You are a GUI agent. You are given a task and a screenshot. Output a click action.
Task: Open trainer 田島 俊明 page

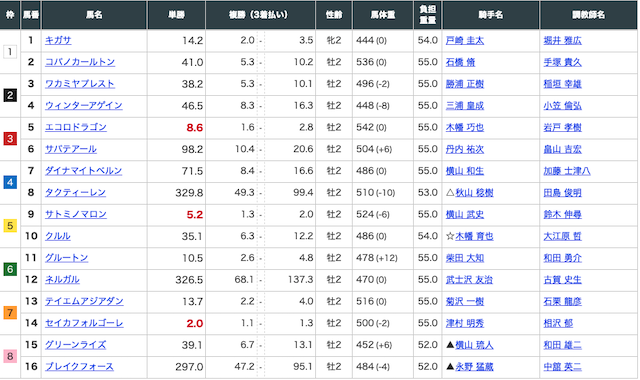562,193
